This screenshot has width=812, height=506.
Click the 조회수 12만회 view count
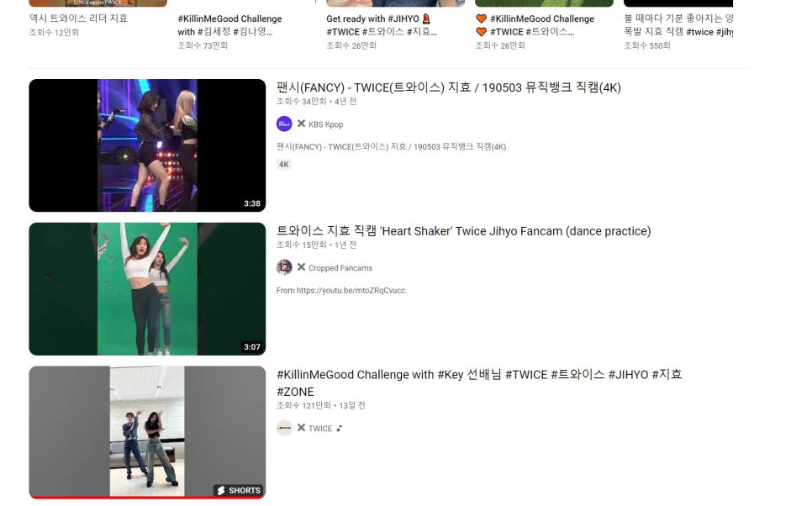click(x=54, y=32)
